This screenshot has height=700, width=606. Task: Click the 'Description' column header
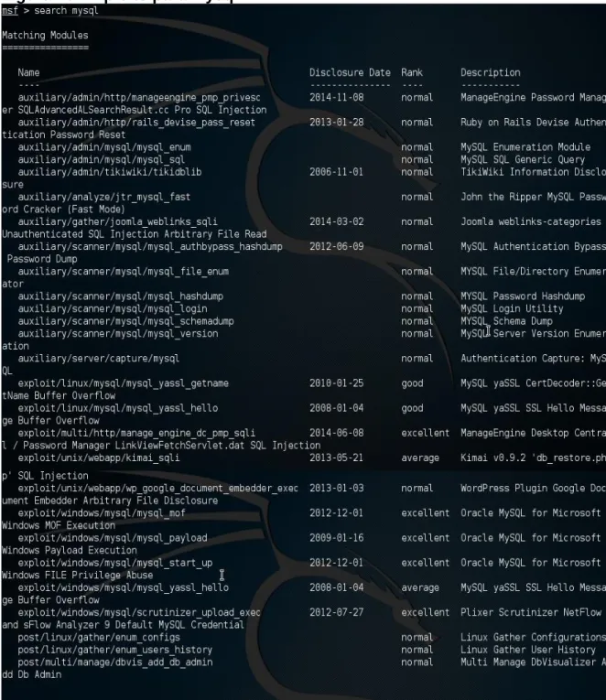tap(491, 73)
